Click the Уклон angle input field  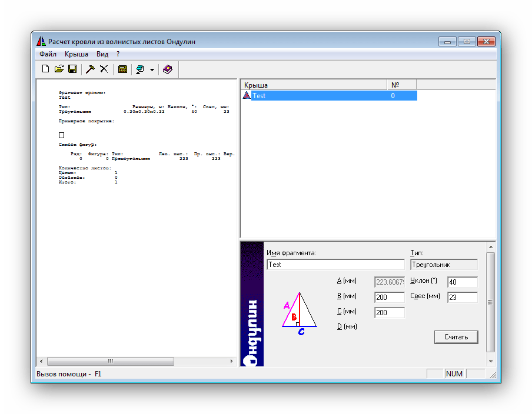click(462, 282)
